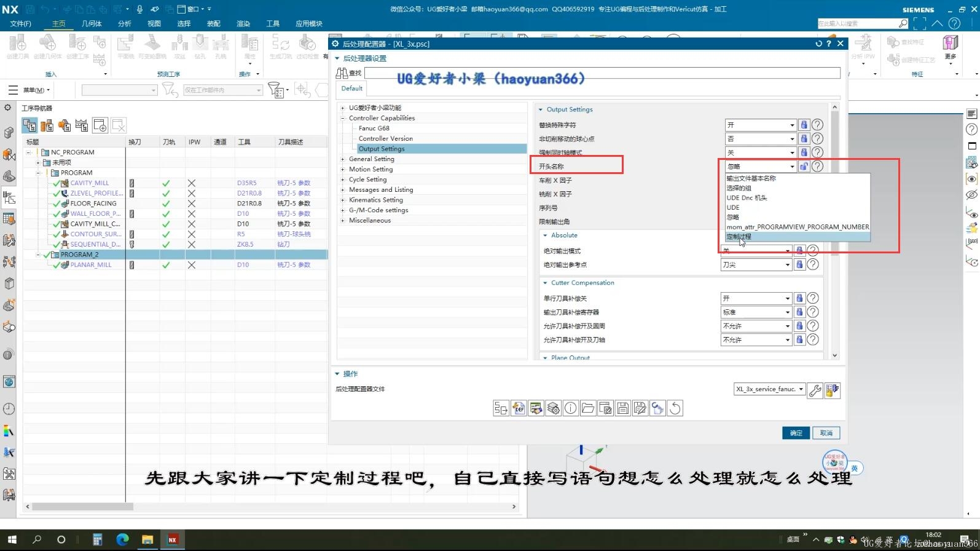Click the reset icon in dialog title bar
980x551 pixels.
(x=818, y=44)
